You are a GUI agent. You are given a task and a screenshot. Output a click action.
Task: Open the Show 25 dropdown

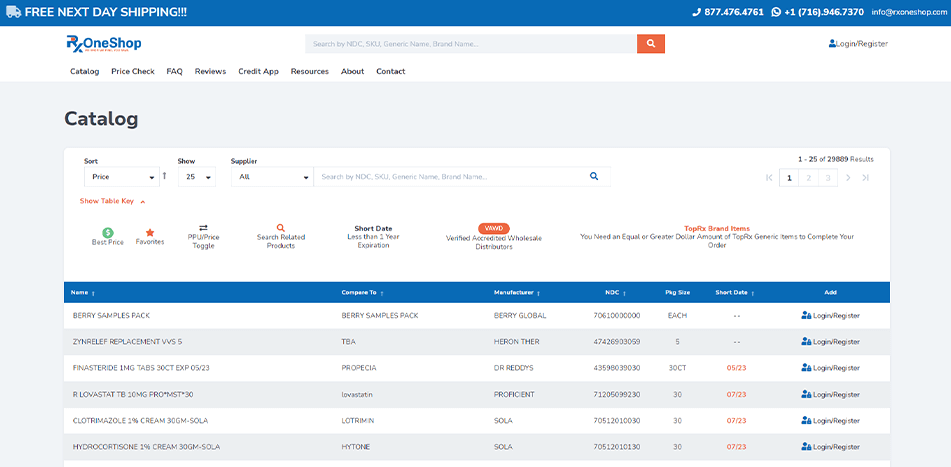click(x=197, y=177)
